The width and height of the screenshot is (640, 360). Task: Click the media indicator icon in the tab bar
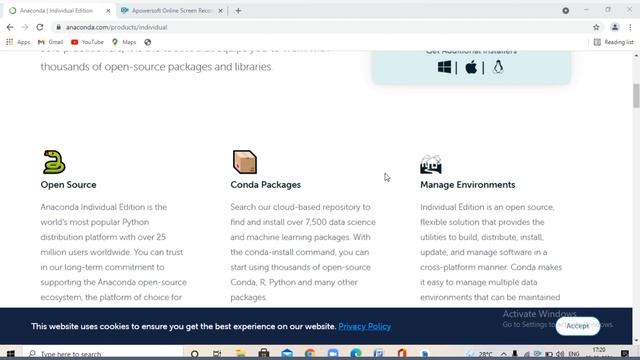(x=566, y=11)
